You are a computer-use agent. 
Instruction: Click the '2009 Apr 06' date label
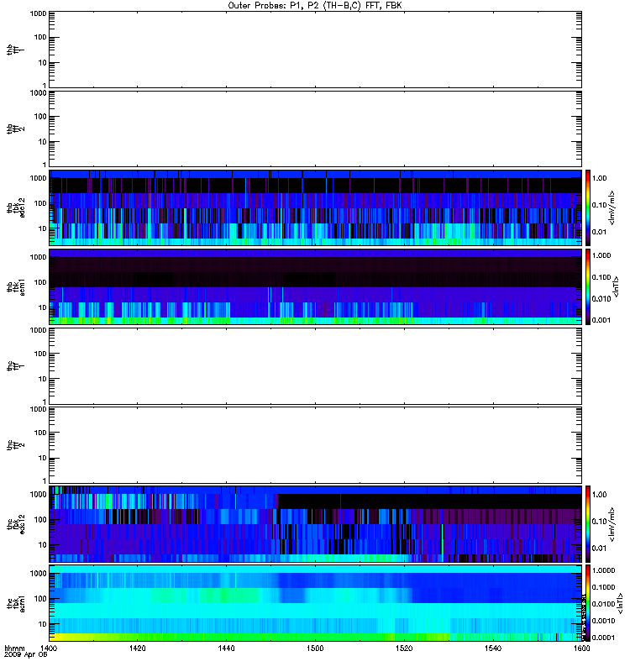[26, 654]
